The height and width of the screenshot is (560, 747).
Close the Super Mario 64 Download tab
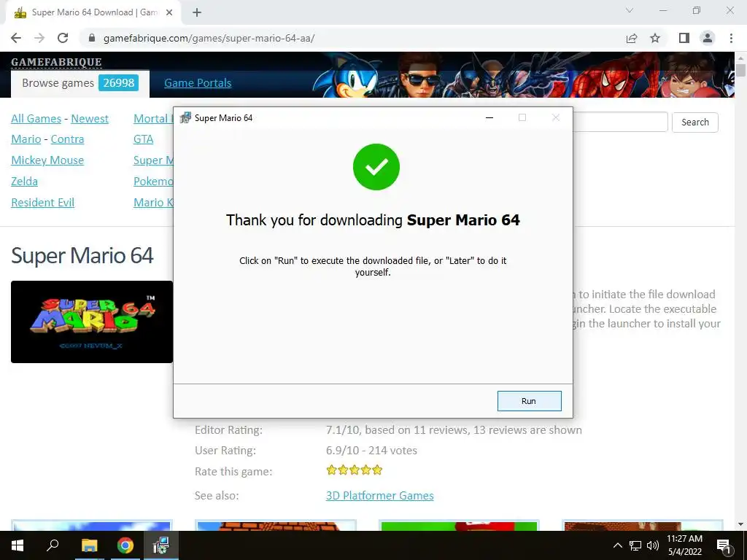169,12
